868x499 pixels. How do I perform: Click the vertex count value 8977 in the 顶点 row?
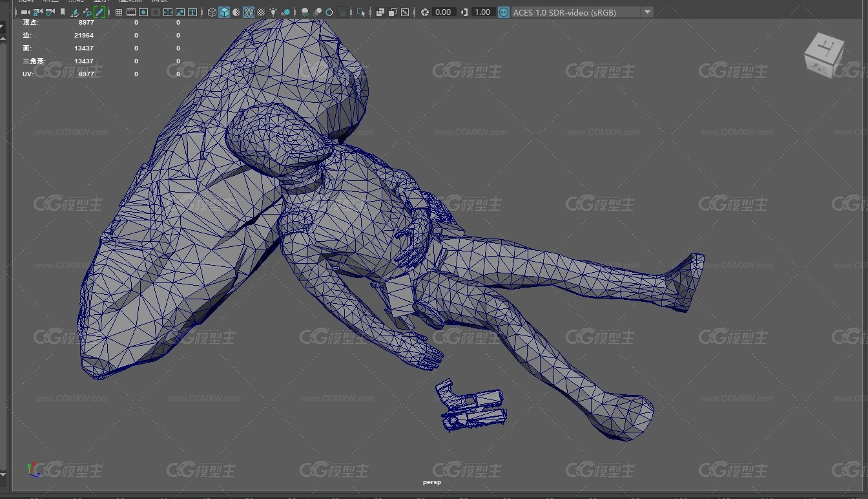(x=87, y=23)
